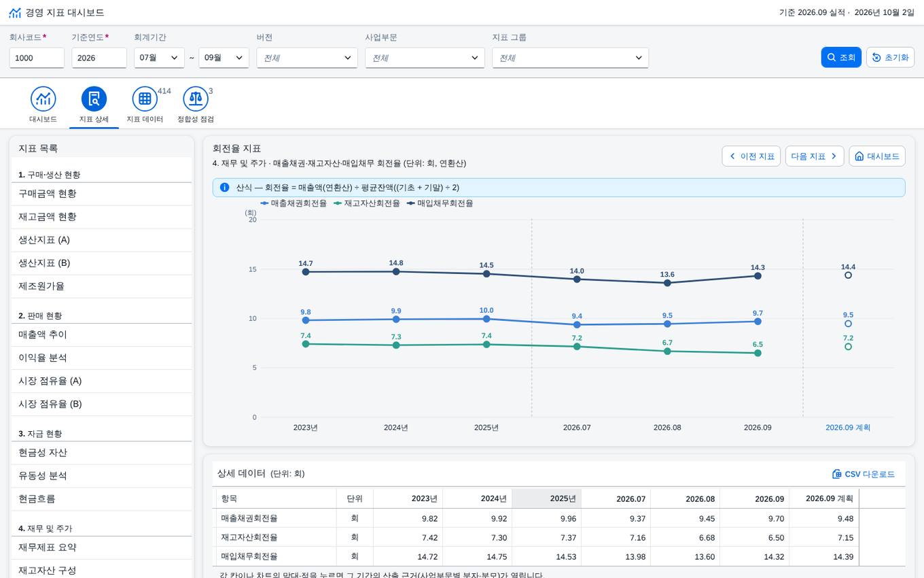Click the dashboard logo chart icon
The height and width of the screenshot is (578, 924).
pos(15,13)
